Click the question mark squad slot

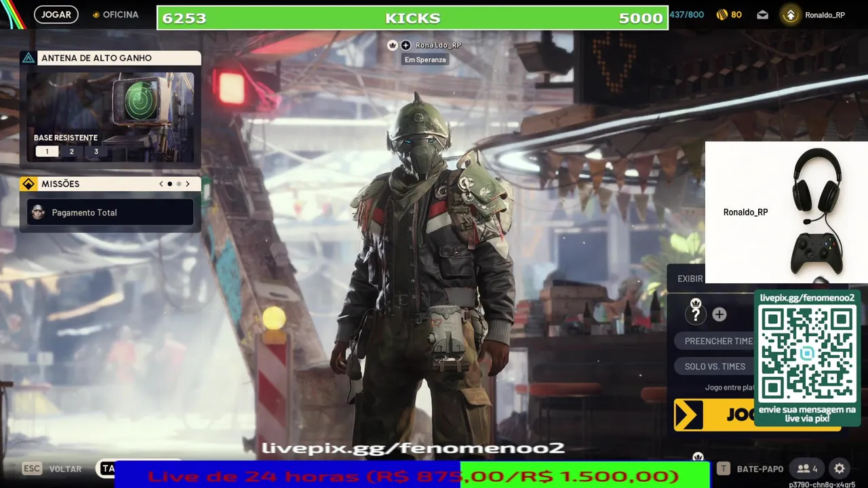(x=696, y=314)
